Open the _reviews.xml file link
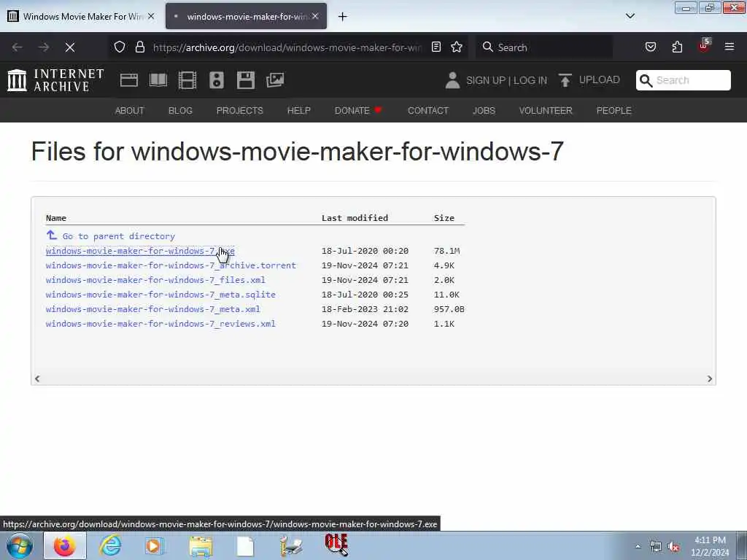Image resolution: width=747 pixels, height=560 pixels. coord(160,324)
